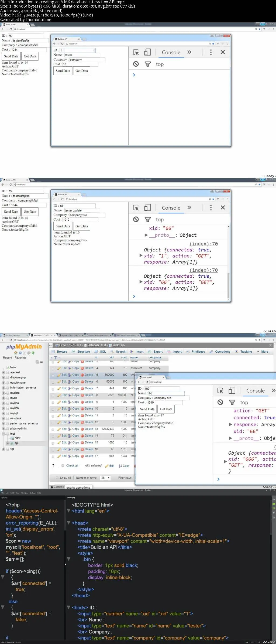Click the Delete icon for row id 12
Screen dimensions: 276x644
click(x=82, y=422)
